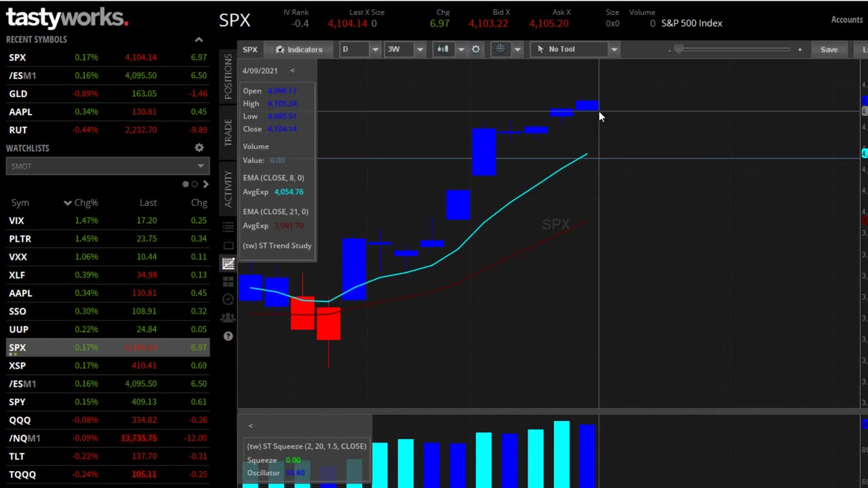Select UUP in the watchlist

click(x=108, y=329)
